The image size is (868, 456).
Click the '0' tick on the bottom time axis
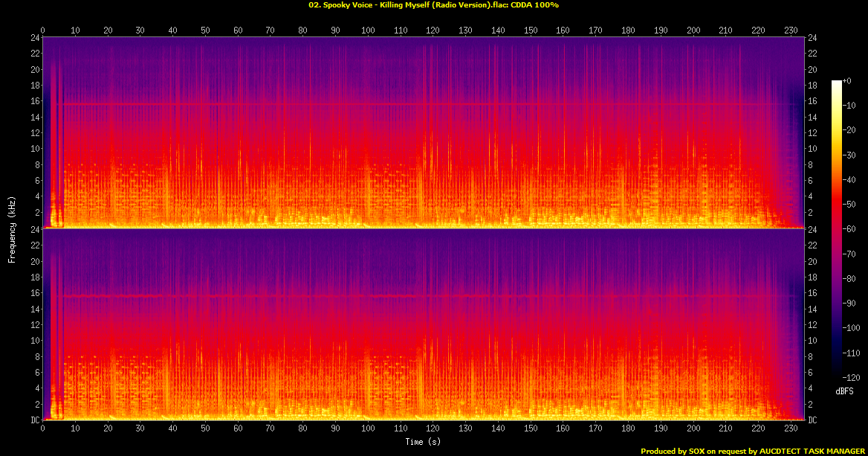pyautogui.click(x=42, y=428)
